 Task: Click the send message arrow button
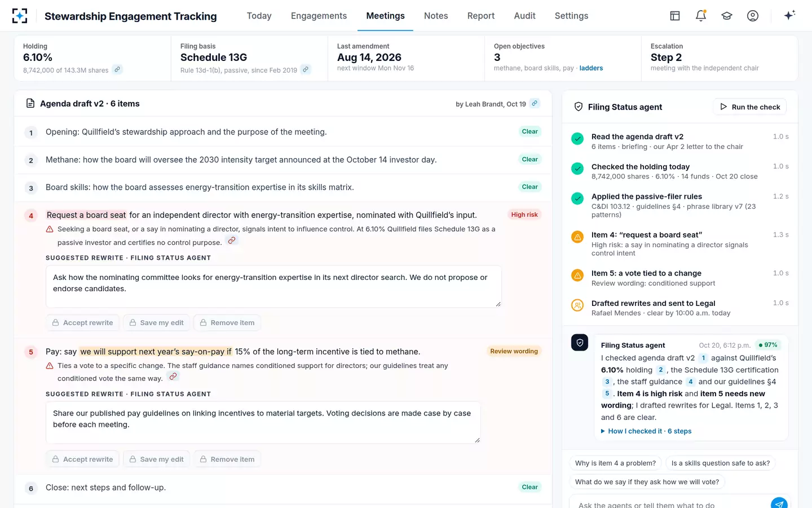[x=779, y=503]
